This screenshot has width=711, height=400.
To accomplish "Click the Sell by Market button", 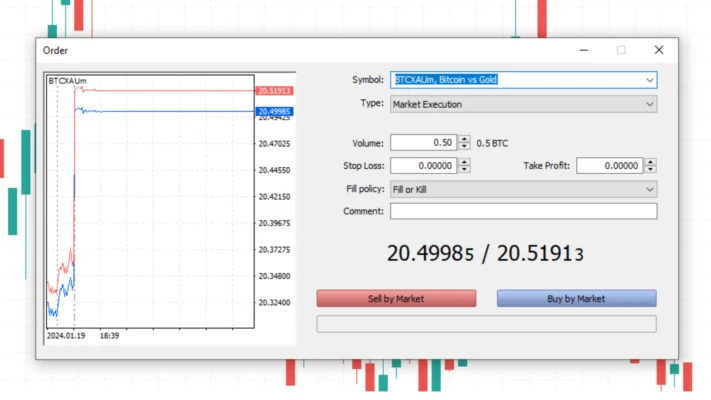I will click(396, 298).
